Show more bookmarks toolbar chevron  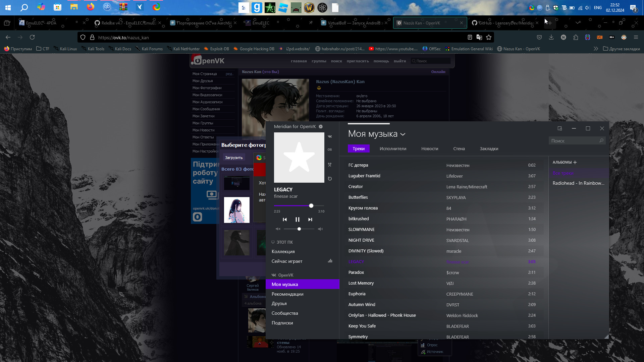point(596,49)
